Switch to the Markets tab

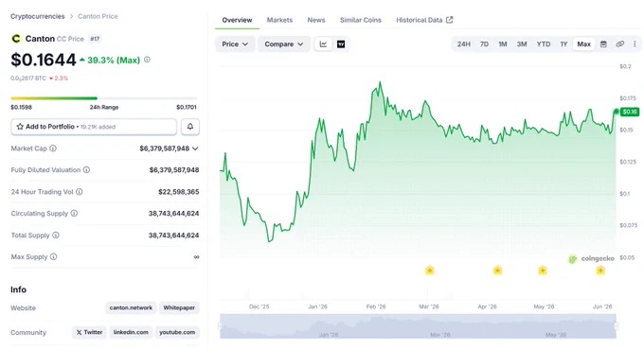pos(279,20)
